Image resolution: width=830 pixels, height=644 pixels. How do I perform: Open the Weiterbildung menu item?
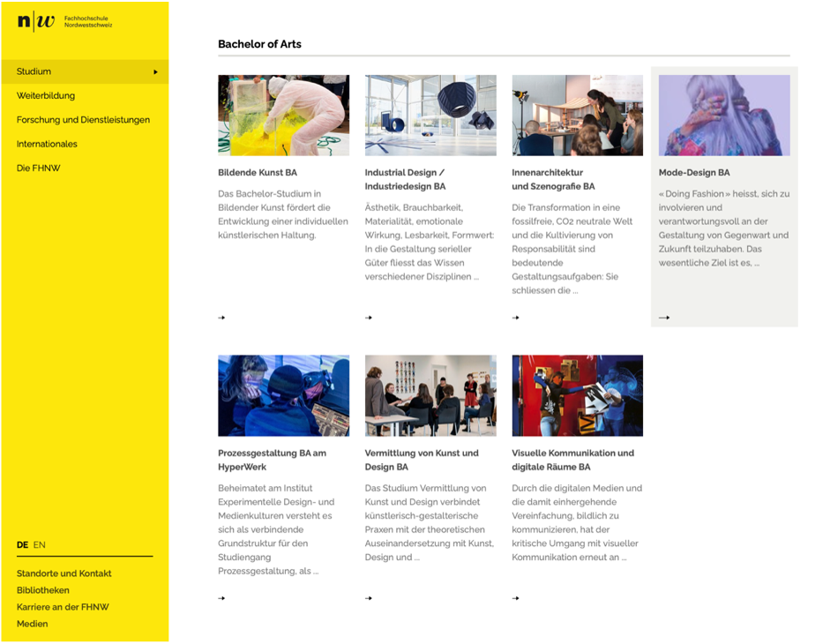click(46, 96)
